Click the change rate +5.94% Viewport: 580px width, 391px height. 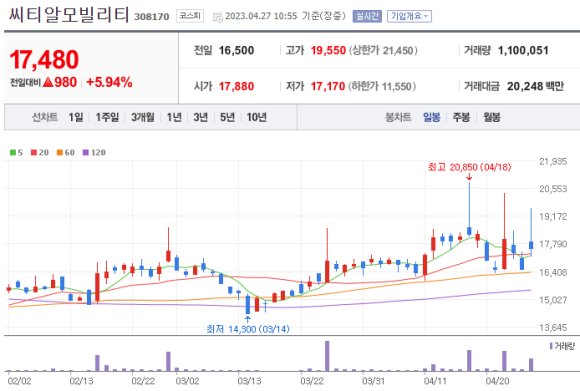[x=109, y=82]
